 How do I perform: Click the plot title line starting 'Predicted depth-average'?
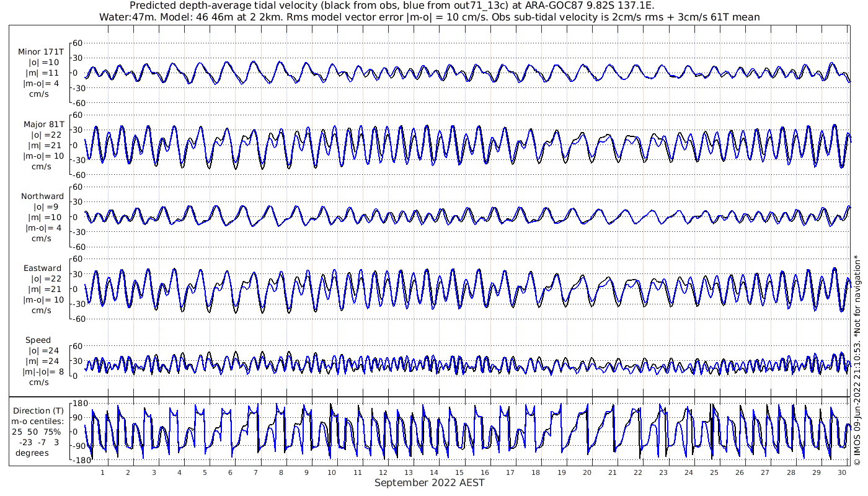point(392,6)
